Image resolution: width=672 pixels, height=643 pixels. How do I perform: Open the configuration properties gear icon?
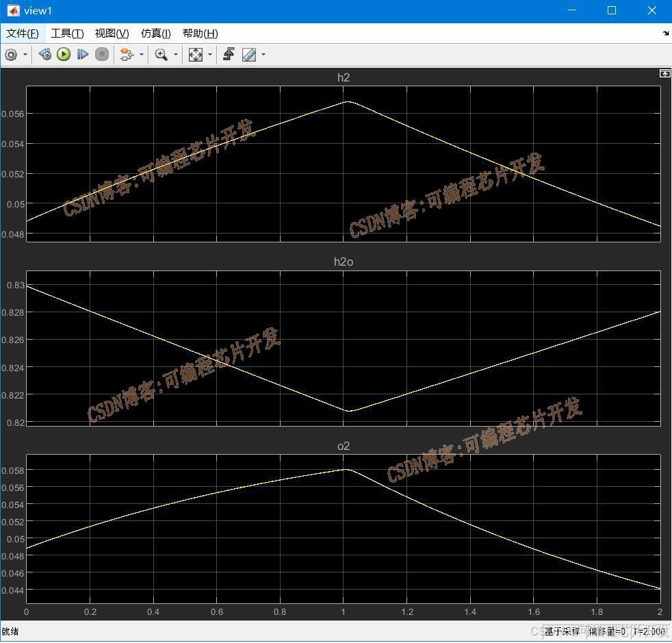(x=11, y=55)
